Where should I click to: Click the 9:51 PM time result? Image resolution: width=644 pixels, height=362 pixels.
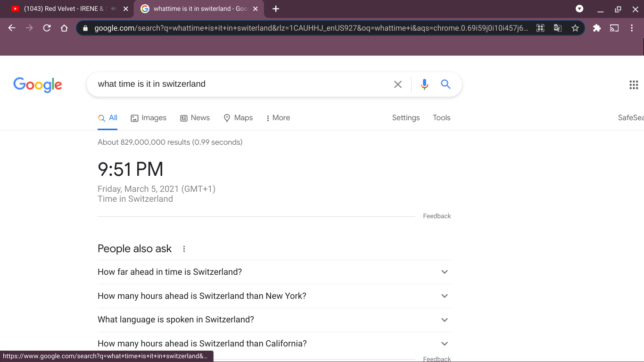tap(131, 169)
